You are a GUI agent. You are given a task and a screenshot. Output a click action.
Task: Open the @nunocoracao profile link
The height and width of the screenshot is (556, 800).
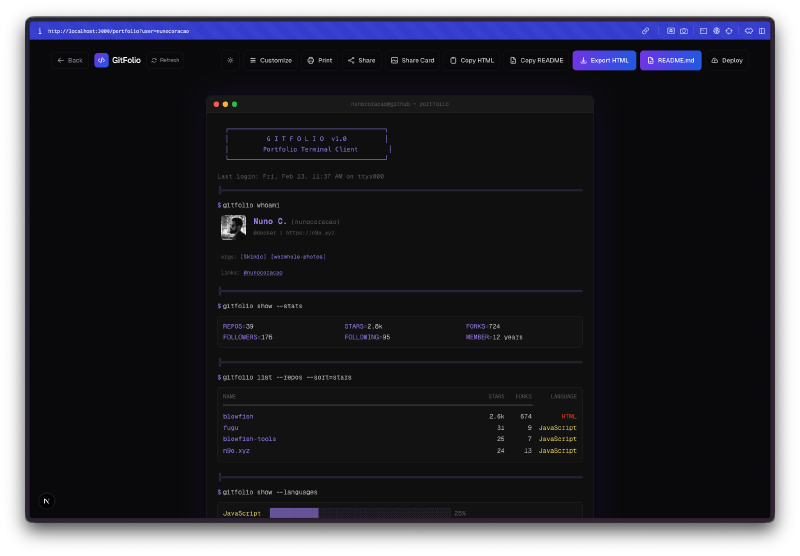[263, 272]
